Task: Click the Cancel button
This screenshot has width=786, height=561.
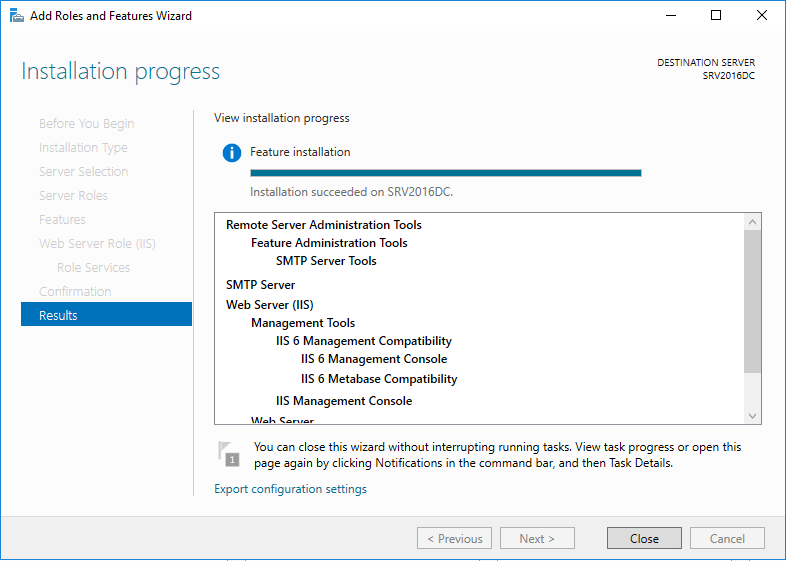Action: tap(727, 538)
